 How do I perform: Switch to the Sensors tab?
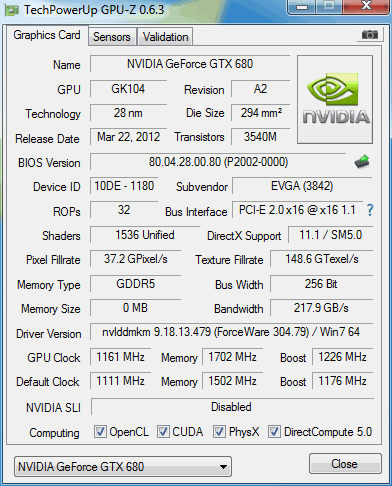point(112,37)
